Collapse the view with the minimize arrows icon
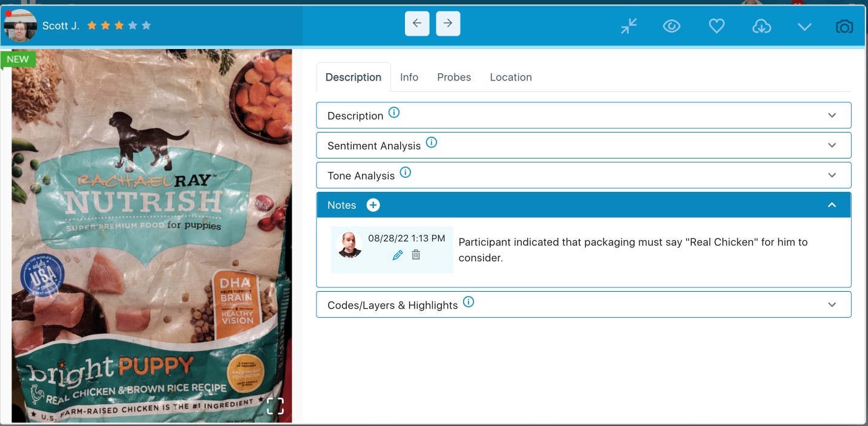868x426 pixels. point(628,26)
